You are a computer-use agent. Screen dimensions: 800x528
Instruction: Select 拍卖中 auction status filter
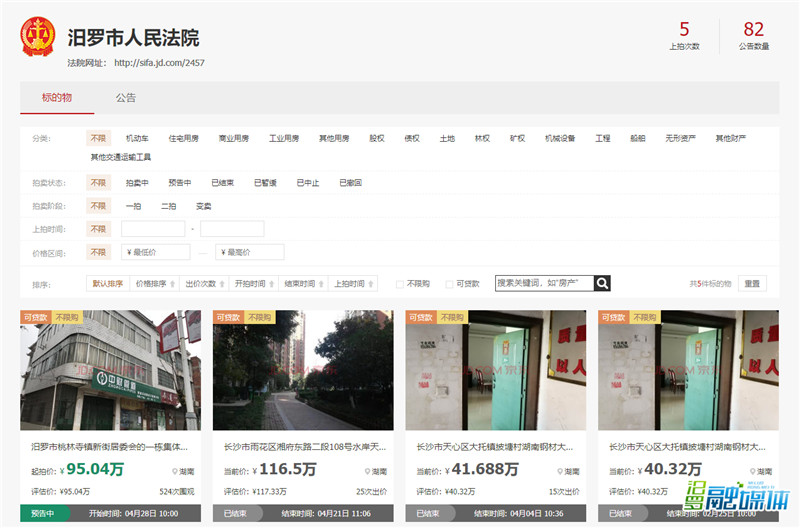[137, 183]
